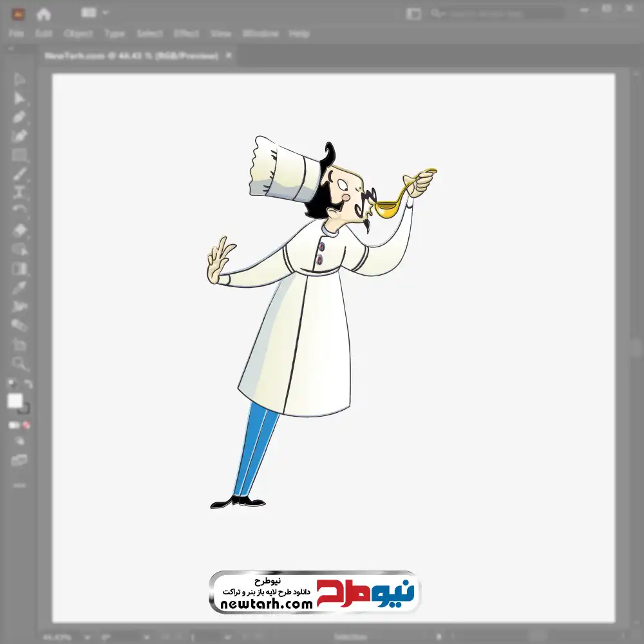The width and height of the screenshot is (644, 644).
Task: Select the Rectangle shape tool
Action: point(19,155)
